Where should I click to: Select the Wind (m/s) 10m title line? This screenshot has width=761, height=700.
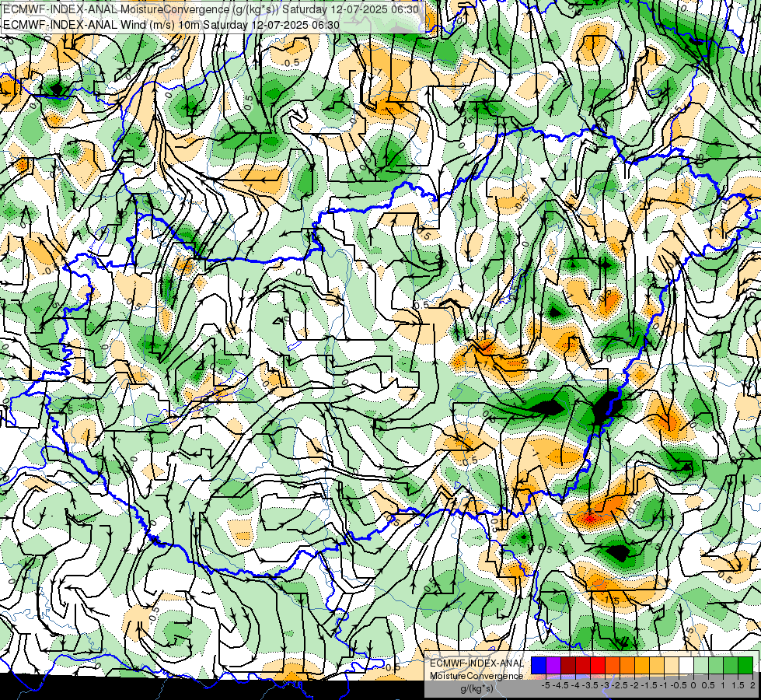tap(171, 24)
